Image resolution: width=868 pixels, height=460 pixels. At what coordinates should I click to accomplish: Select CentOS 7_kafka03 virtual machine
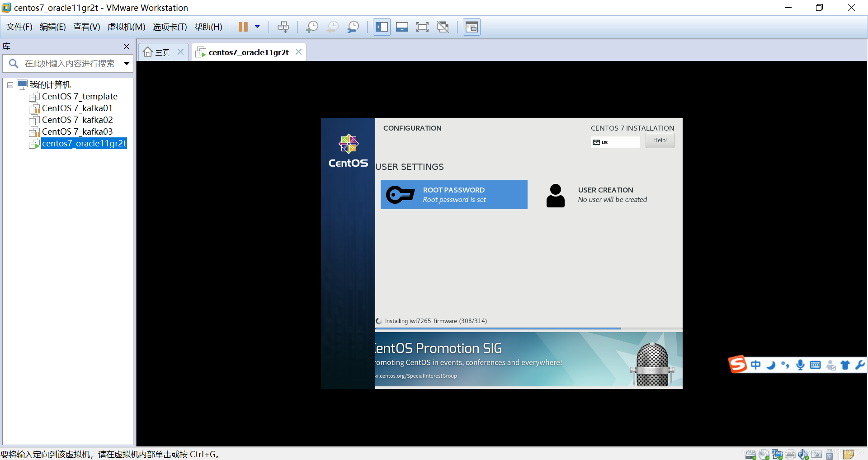coord(77,131)
